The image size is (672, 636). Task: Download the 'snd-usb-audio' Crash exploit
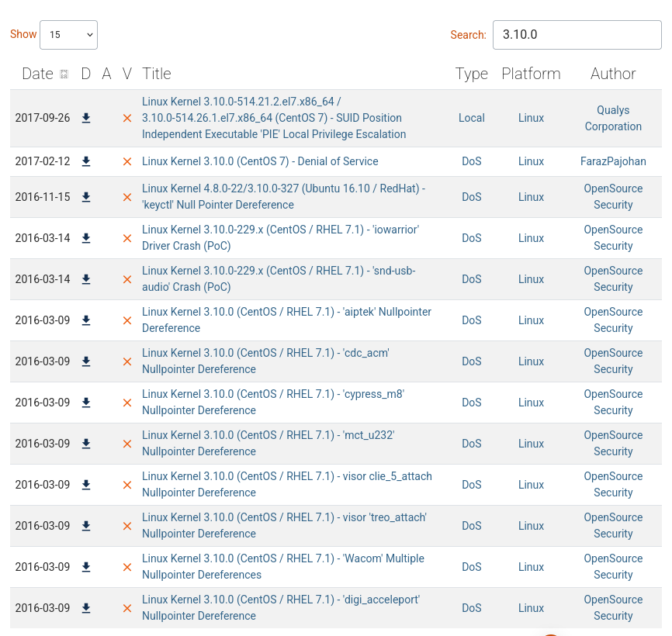tap(86, 279)
